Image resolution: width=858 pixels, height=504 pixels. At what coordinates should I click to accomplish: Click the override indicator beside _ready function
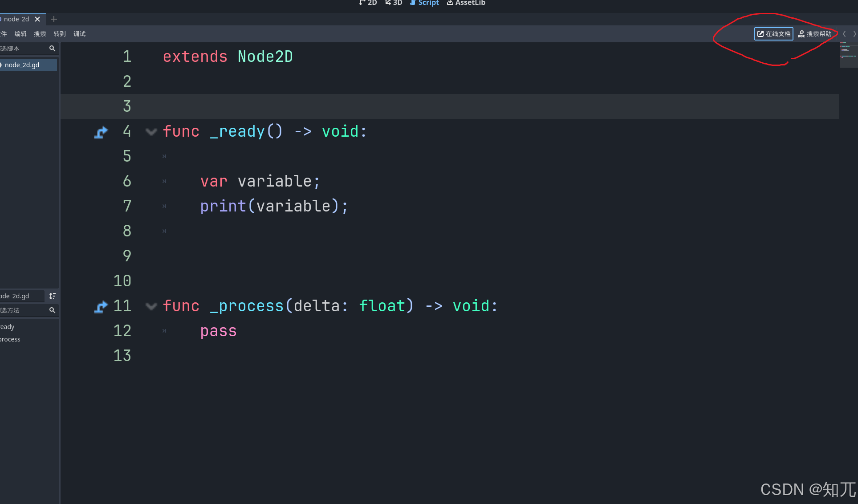pos(101,131)
